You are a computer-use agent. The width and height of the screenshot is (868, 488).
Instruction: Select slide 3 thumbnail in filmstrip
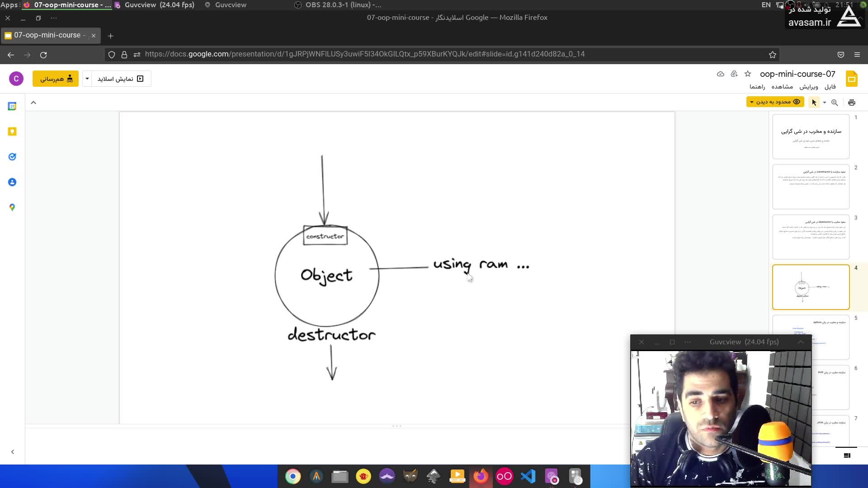(x=811, y=237)
